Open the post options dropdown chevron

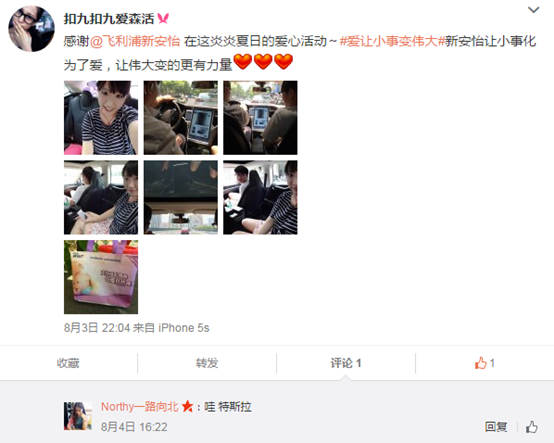[x=533, y=10]
